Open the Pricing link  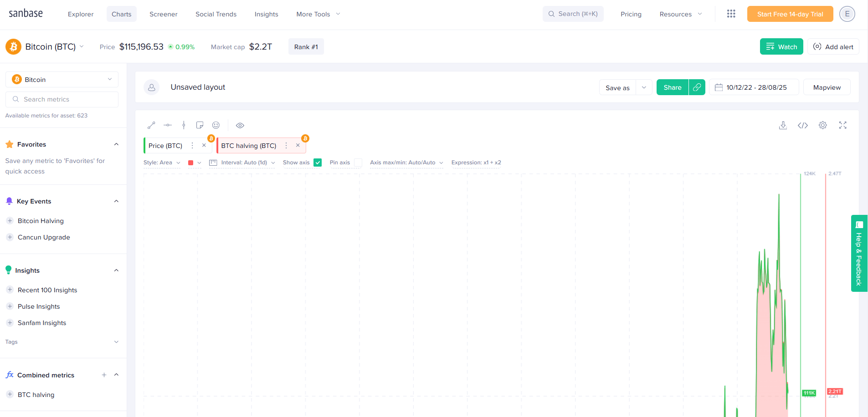(631, 14)
